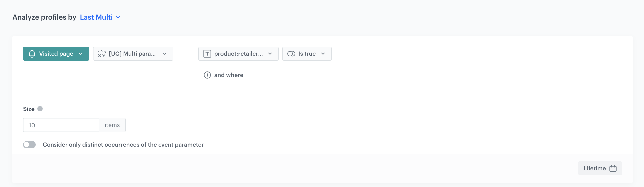644x187 pixels.
Task: Expand the Visited page event chevron
Action: pos(80,54)
